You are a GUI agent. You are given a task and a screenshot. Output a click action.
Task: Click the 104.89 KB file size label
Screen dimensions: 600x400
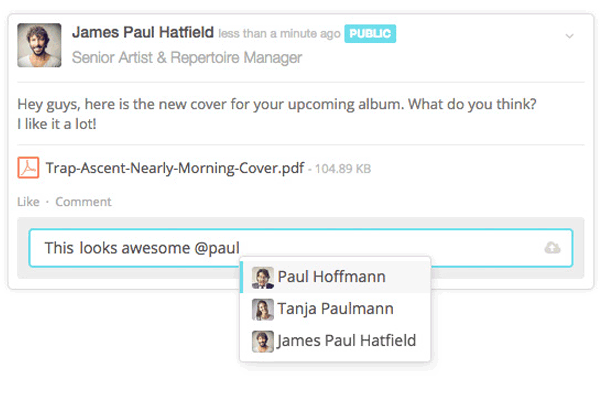coord(341,169)
